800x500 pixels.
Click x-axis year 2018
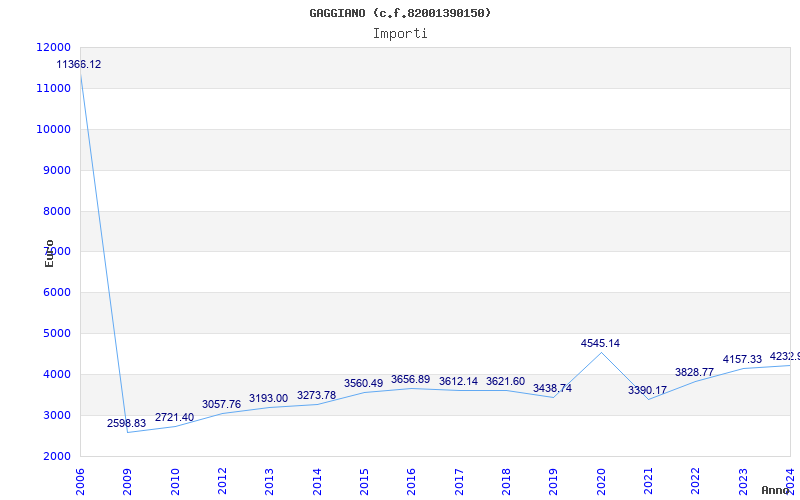506,482
